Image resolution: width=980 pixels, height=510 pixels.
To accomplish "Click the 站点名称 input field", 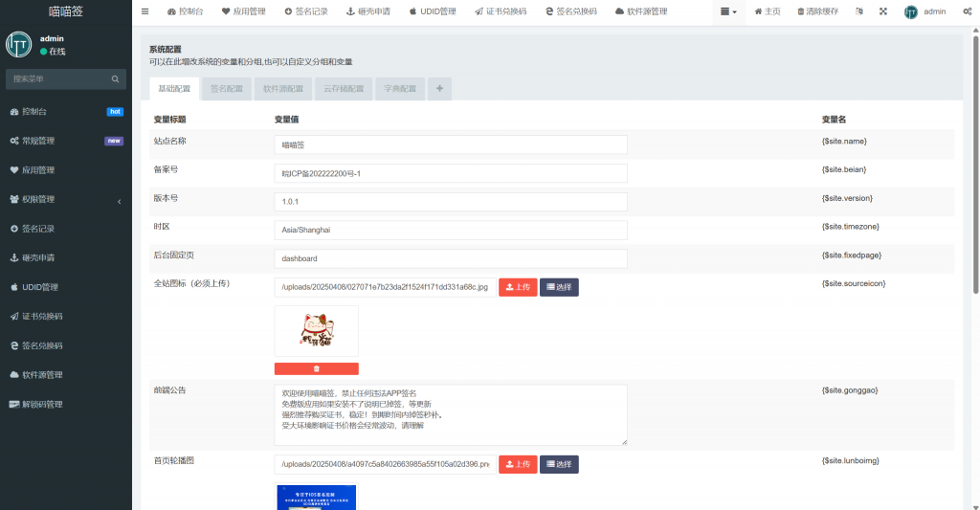I will [x=450, y=144].
